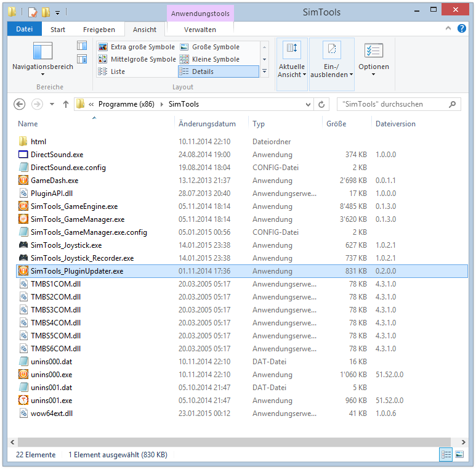
Task: Open the Datei menu
Action: (24, 29)
